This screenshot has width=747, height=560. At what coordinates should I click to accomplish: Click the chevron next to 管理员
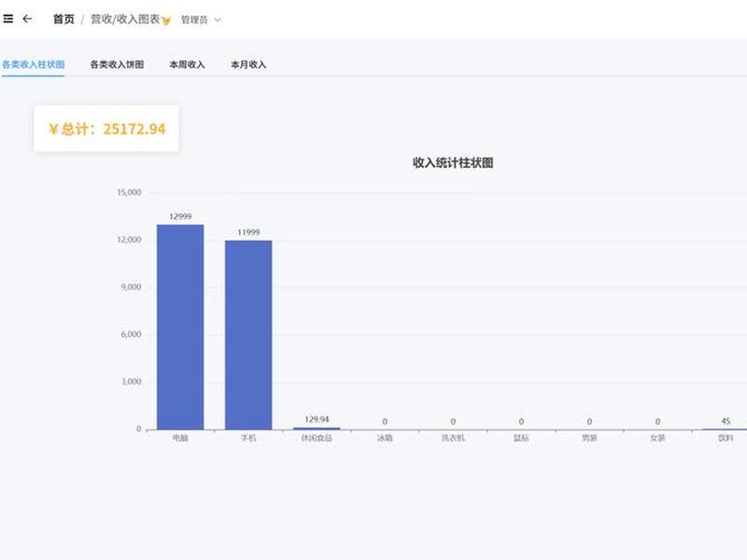[218, 20]
